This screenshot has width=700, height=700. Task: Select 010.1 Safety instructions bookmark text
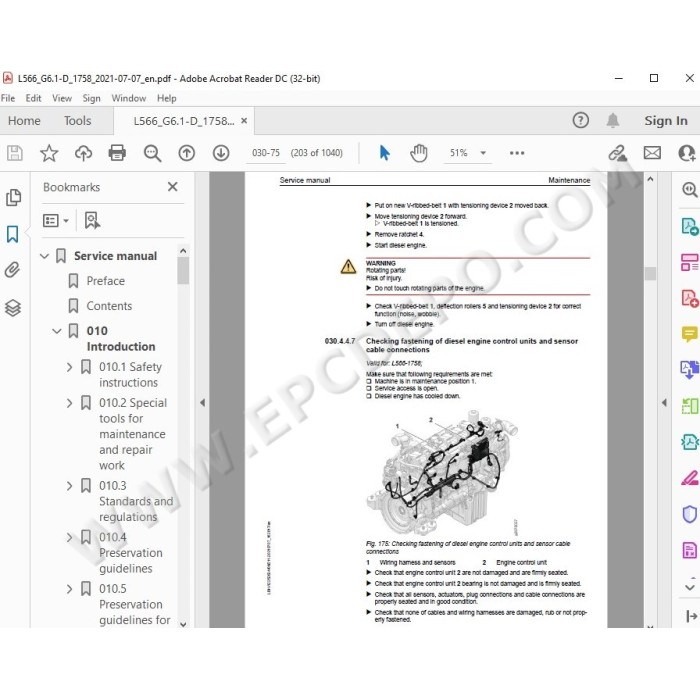(x=130, y=375)
